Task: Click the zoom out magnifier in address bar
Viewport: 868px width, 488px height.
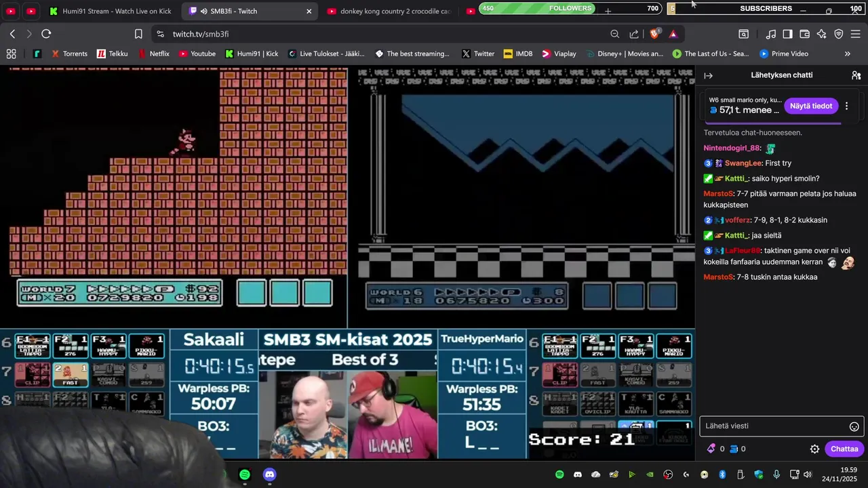Action: 614,34
